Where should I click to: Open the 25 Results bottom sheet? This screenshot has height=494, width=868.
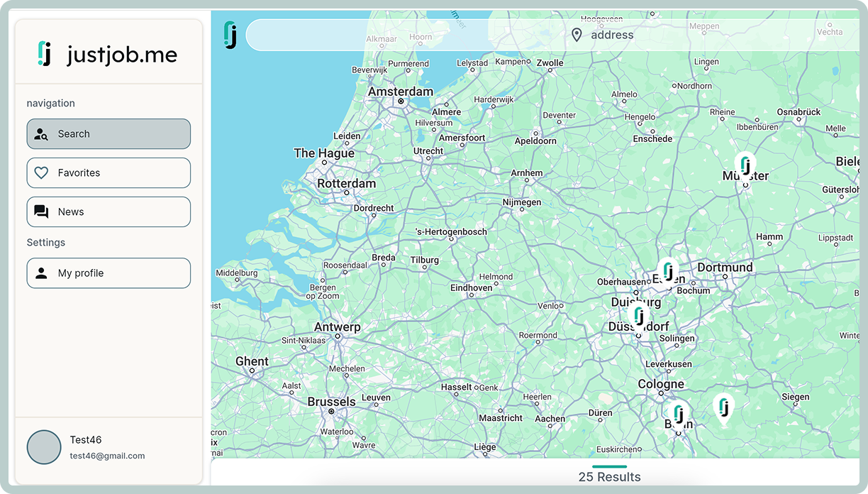pos(609,476)
